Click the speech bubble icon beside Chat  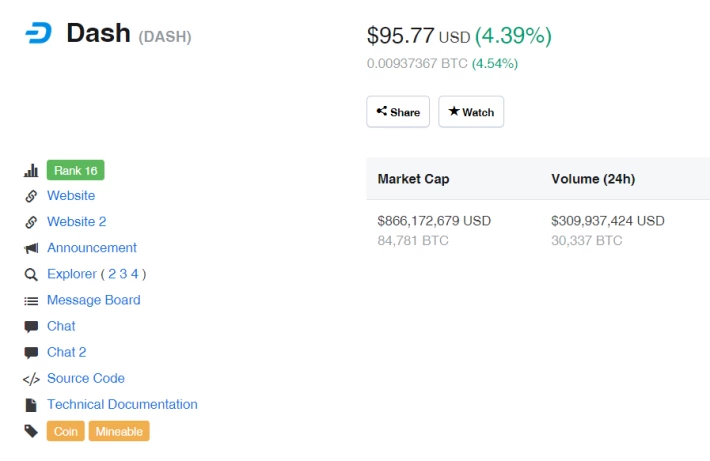coord(31,327)
